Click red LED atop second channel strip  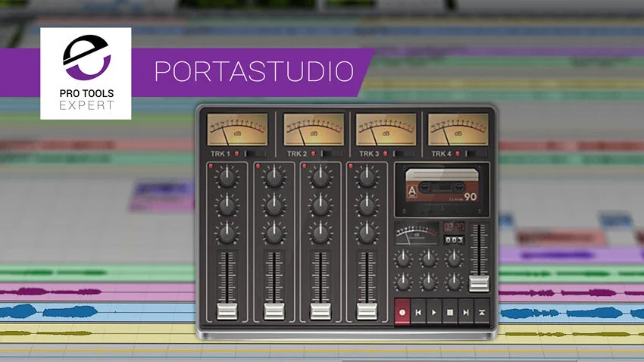pyautogui.click(x=258, y=166)
